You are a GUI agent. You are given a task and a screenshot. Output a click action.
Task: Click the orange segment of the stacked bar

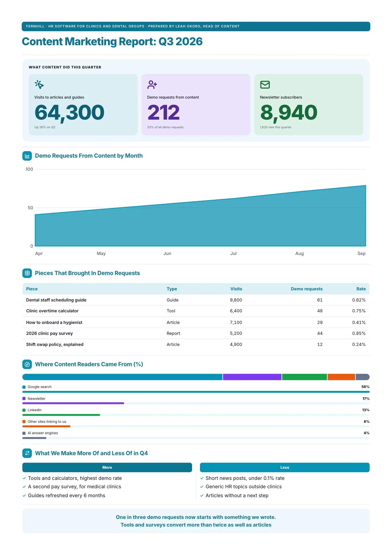(341, 377)
